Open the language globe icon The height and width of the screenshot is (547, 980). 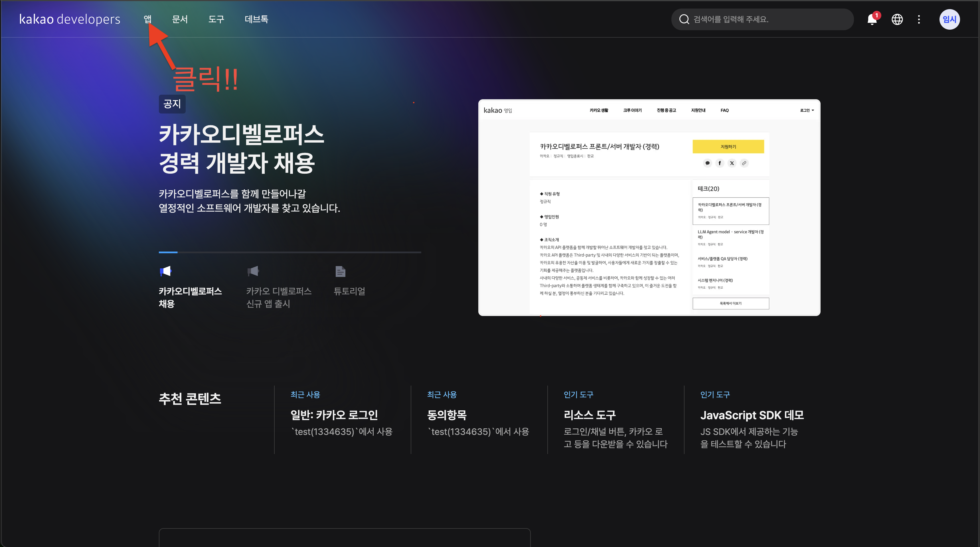tap(897, 19)
